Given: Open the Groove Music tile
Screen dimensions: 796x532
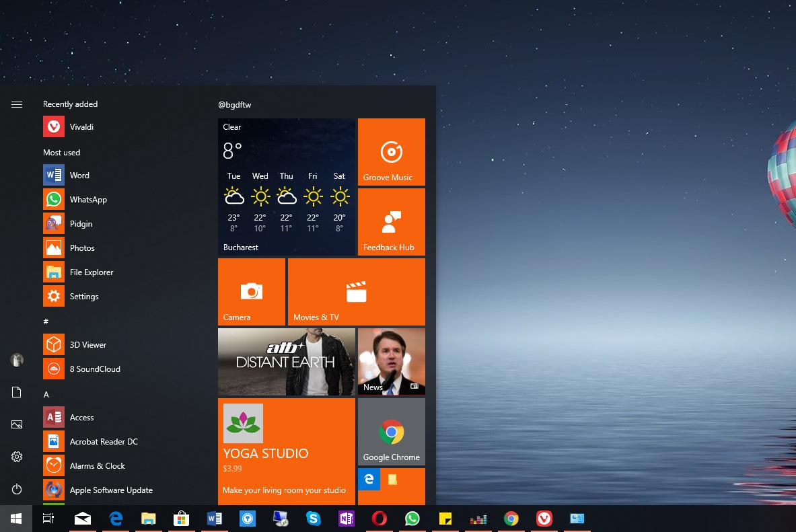Looking at the screenshot, I should (392, 152).
